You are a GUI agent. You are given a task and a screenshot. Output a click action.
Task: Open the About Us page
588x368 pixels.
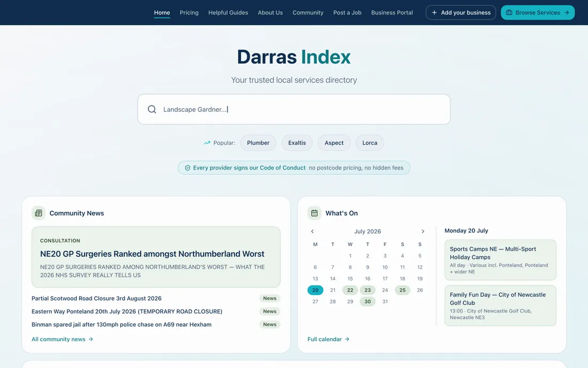(270, 12)
